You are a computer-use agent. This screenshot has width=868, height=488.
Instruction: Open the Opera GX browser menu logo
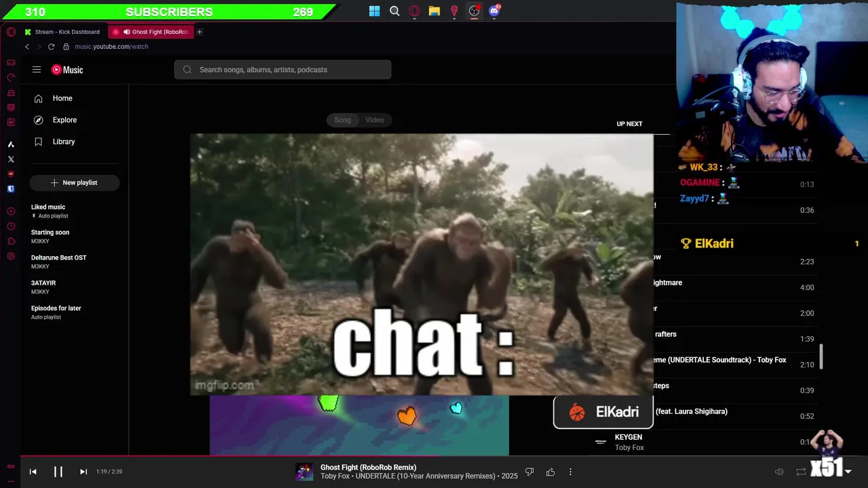[11, 32]
